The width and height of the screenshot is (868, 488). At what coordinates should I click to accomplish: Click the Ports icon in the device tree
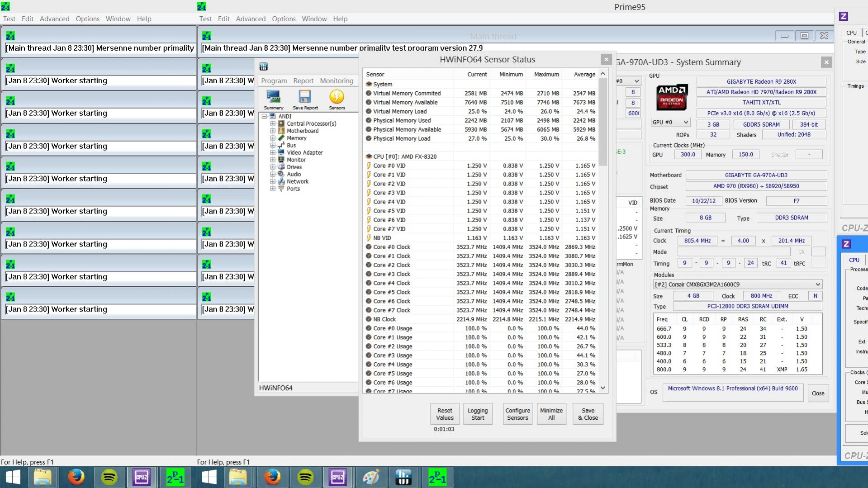281,189
